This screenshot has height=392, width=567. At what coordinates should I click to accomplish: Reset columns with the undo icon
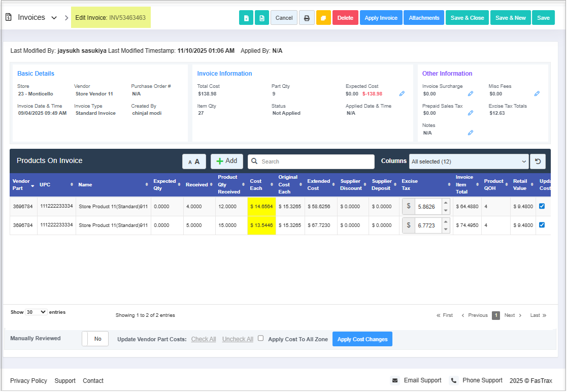[538, 161]
